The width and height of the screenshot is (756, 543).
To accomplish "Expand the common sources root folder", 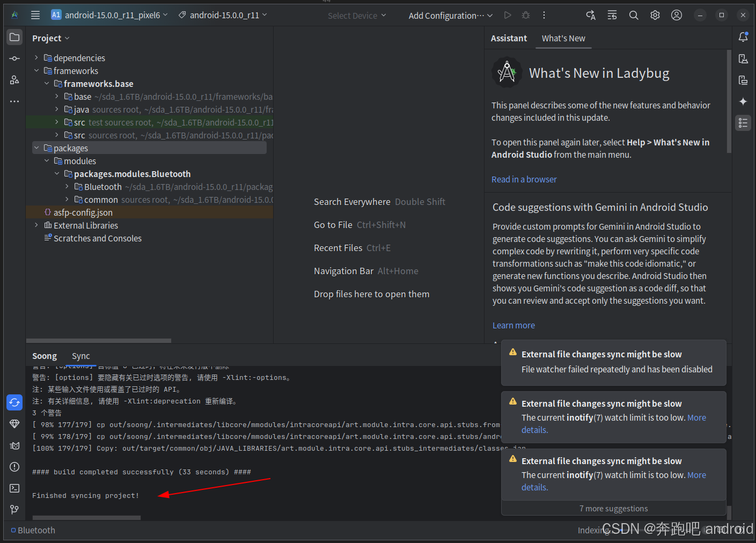I will click(67, 200).
